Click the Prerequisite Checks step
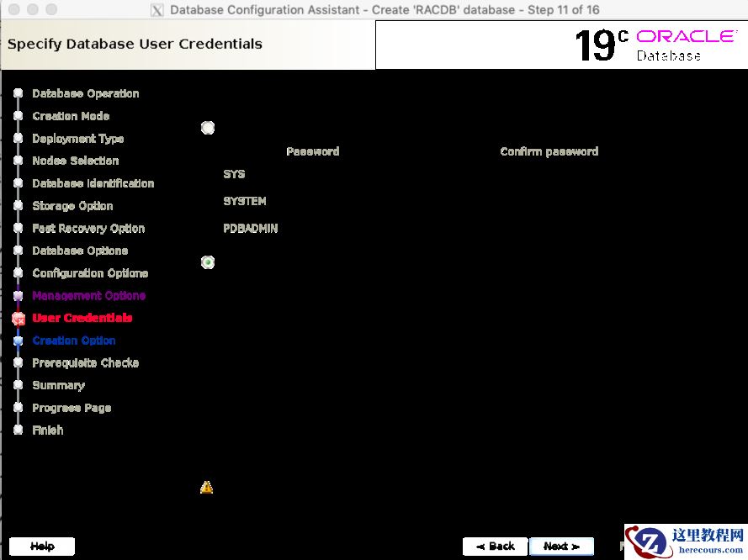The height and width of the screenshot is (560, 748). tap(85, 362)
